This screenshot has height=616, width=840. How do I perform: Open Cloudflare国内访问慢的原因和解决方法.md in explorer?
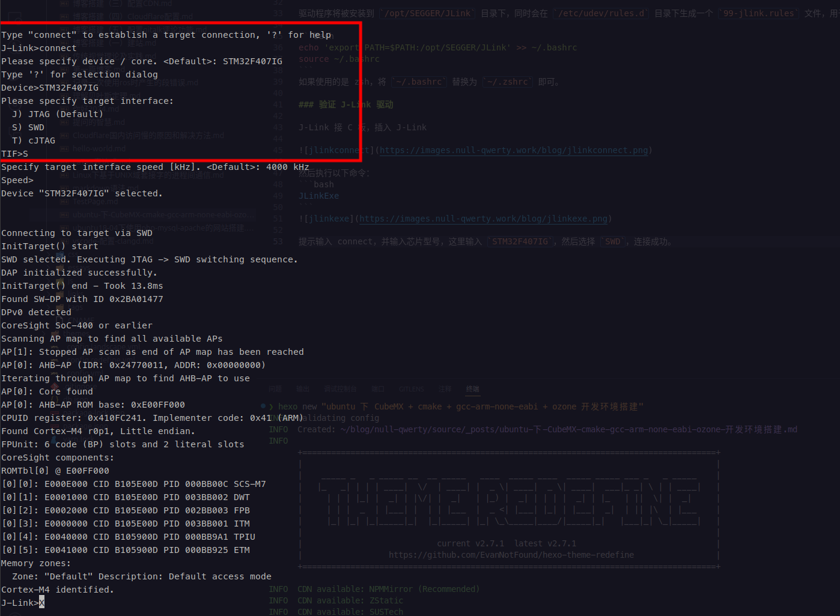pyautogui.click(x=148, y=136)
